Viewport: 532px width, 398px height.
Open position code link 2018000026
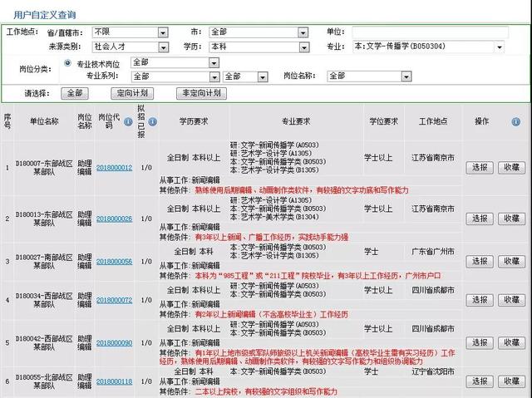(x=115, y=219)
